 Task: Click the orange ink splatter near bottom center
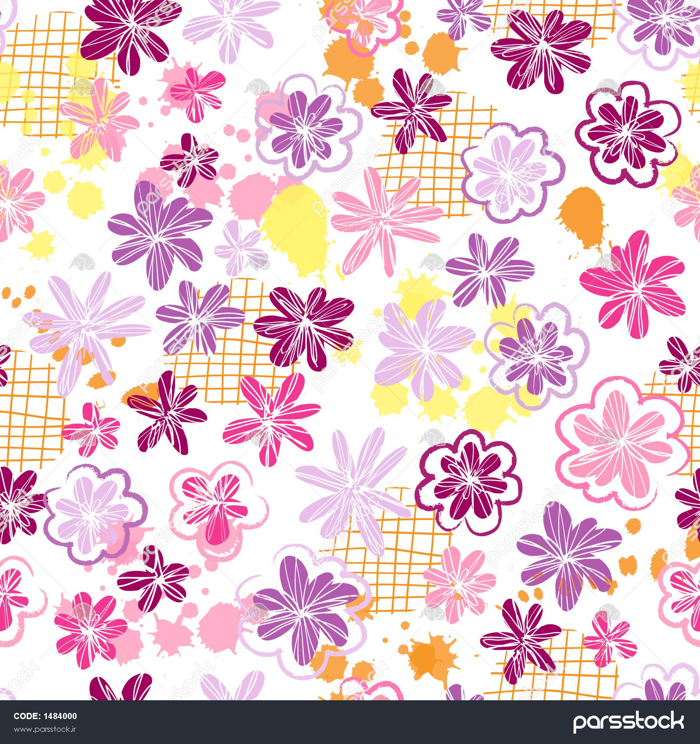[x=427, y=660]
